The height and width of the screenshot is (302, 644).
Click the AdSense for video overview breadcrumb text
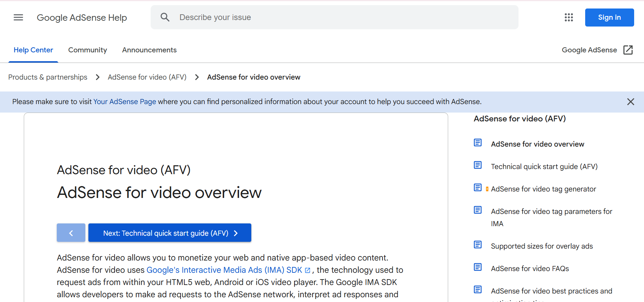pos(254,77)
